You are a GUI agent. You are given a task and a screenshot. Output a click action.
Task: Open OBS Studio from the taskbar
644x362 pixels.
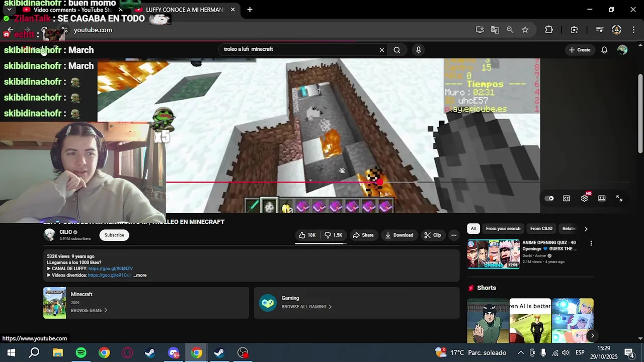click(243, 353)
